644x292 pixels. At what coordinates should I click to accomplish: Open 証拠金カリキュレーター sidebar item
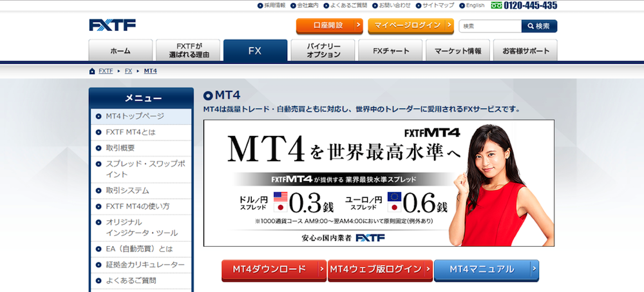click(141, 265)
